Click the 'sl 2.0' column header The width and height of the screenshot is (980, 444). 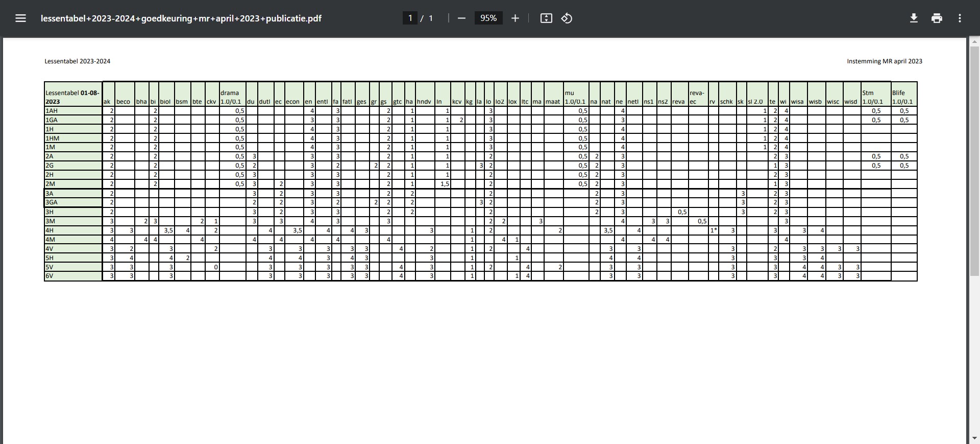757,94
